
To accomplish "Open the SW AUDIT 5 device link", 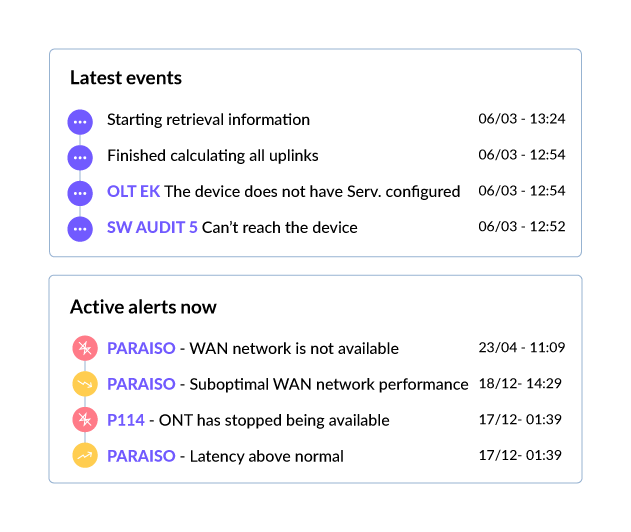I will (x=152, y=227).
